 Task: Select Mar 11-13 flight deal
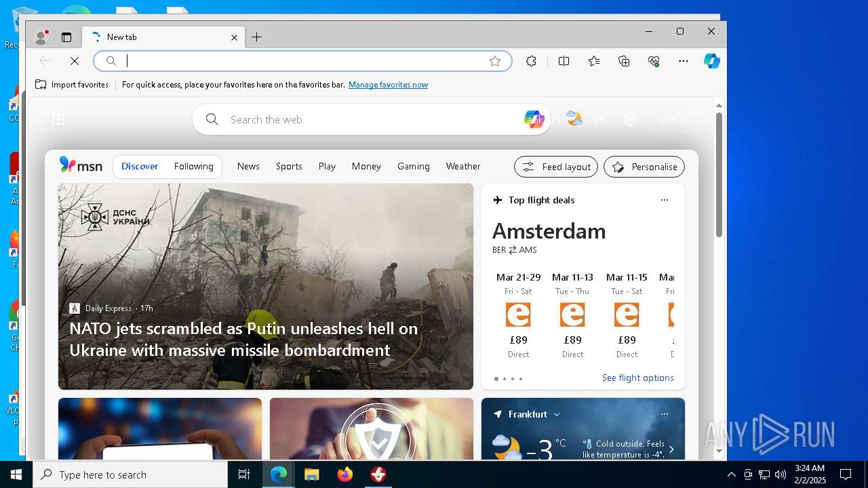point(572,315)
